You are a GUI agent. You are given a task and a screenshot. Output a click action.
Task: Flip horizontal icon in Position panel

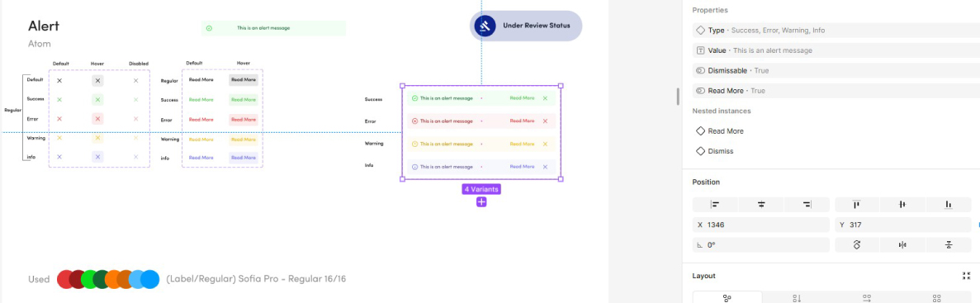pyautogui.click(x=902, y=245)
